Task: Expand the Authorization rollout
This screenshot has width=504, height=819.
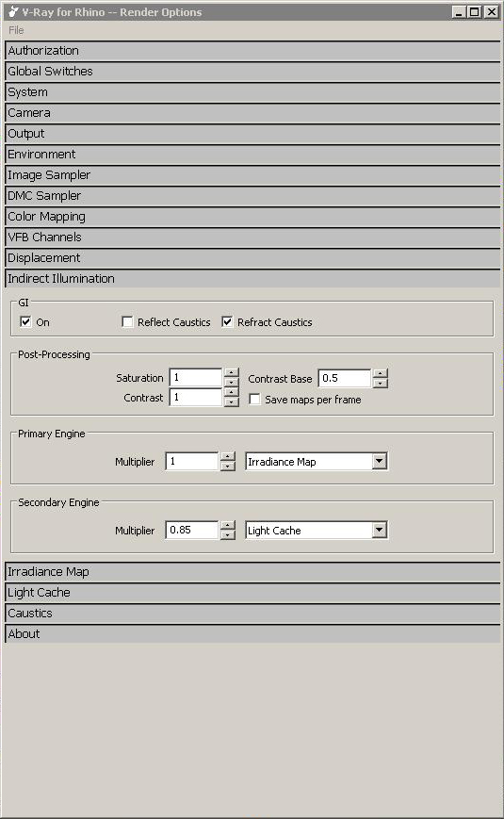Action: [x=252, y=51]
